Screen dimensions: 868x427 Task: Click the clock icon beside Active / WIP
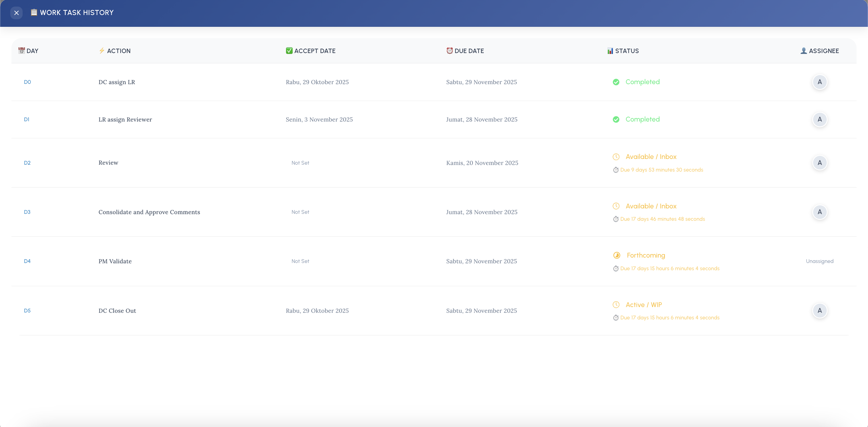616,305
